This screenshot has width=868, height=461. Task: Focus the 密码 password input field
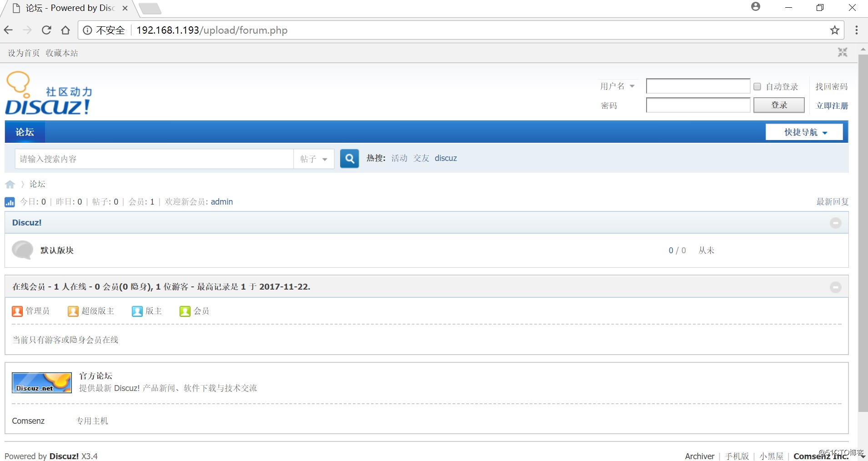[x=698, y=105]
